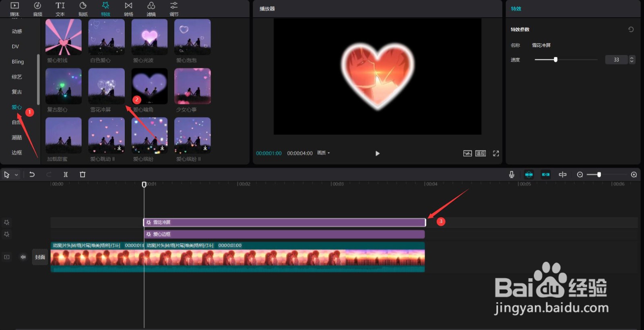Click the lower effect track icon
This screenshot has height=330, width=644.
tap(6, 234)
